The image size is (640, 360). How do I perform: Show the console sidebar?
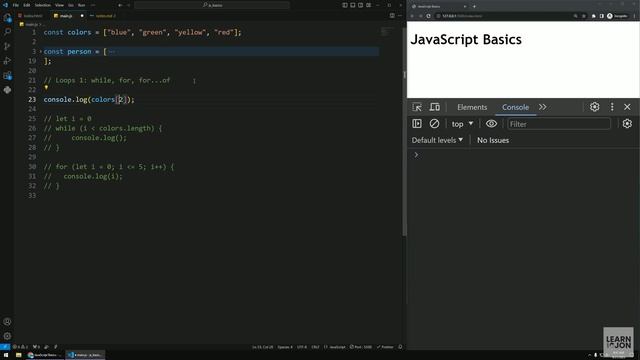point(417,124)
